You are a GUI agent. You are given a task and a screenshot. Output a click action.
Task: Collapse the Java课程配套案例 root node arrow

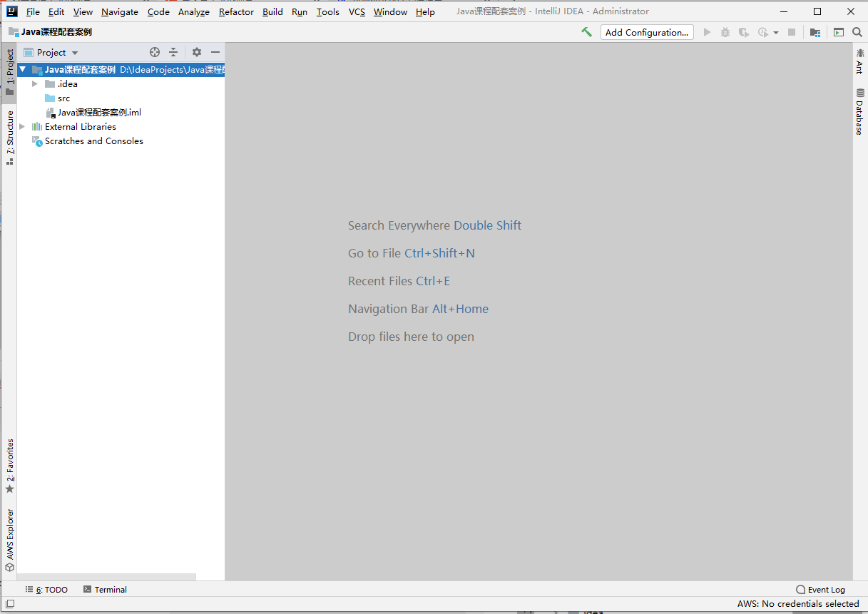[23, 70]
